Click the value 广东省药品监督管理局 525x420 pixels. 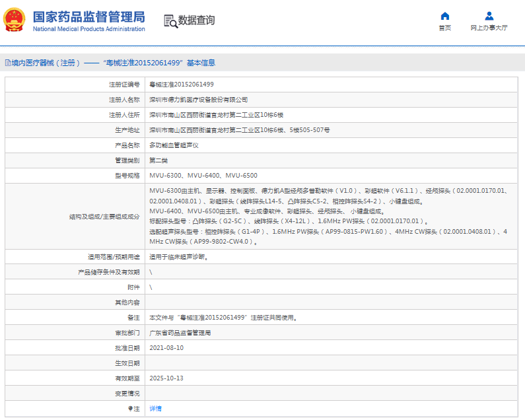(180, 333)
